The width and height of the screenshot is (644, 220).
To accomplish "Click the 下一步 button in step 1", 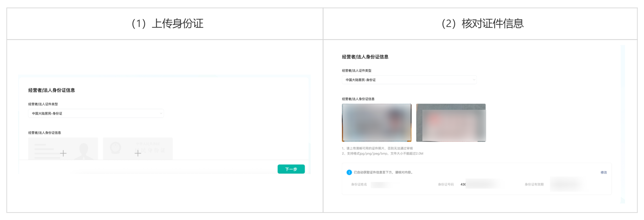I will [291, 169].
